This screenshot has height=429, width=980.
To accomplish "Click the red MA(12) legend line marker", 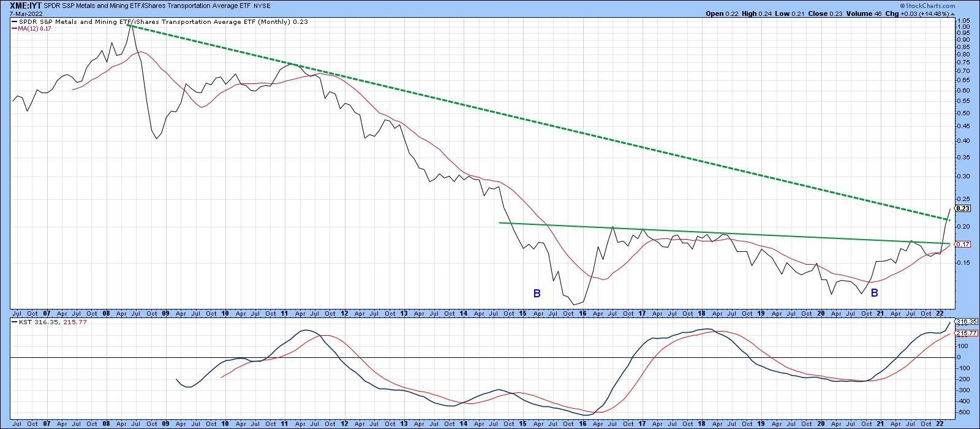I will click(15, 28).
